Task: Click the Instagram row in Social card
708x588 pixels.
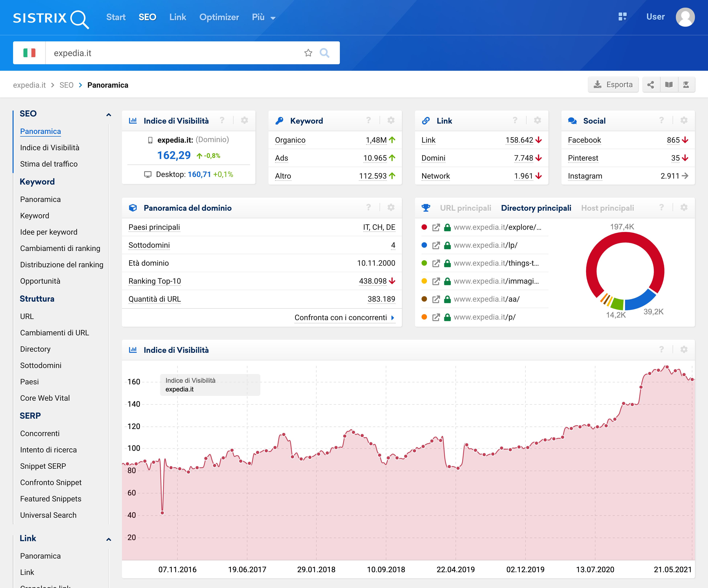Action: [628, 176]
